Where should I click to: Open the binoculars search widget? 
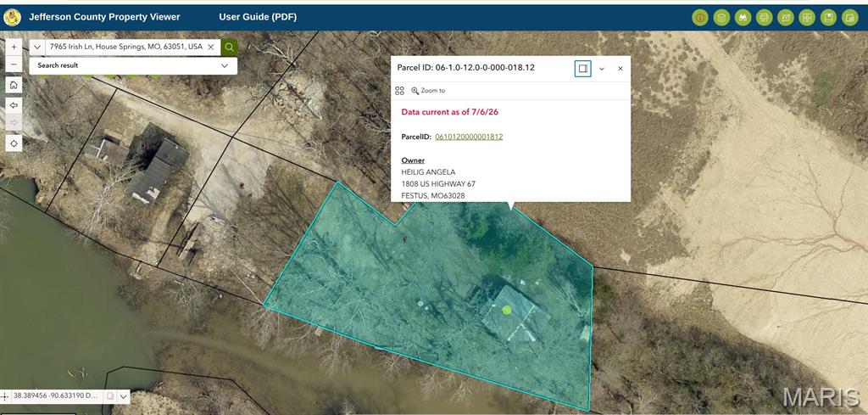[743, 18]
